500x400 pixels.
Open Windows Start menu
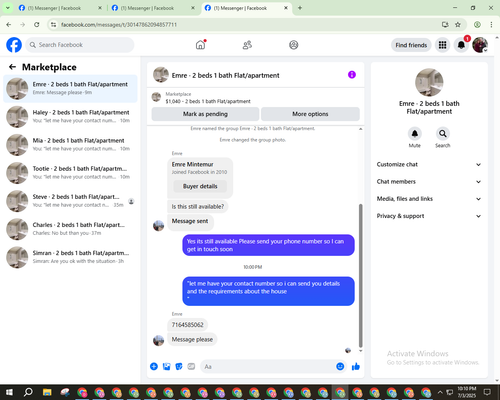(x=9, y=392)
